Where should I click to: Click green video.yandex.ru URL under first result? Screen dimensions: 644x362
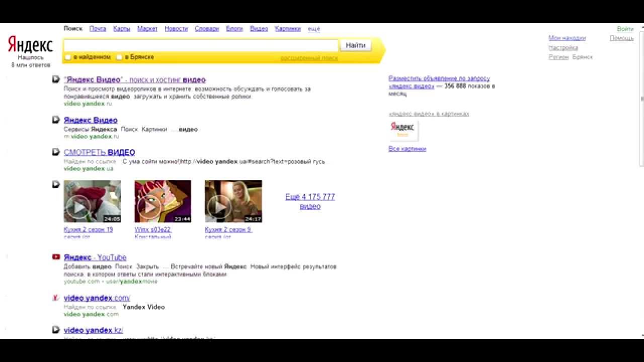(x=88, y=104)
